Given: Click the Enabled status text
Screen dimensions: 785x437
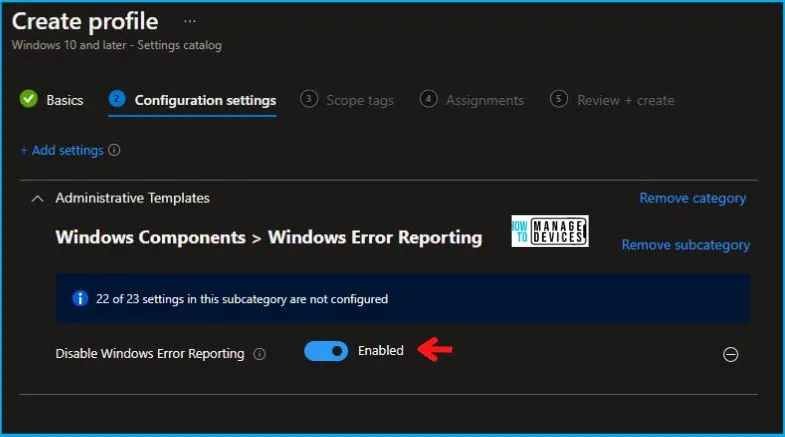Looking at the screenshot, I should (x=380, y=350).
